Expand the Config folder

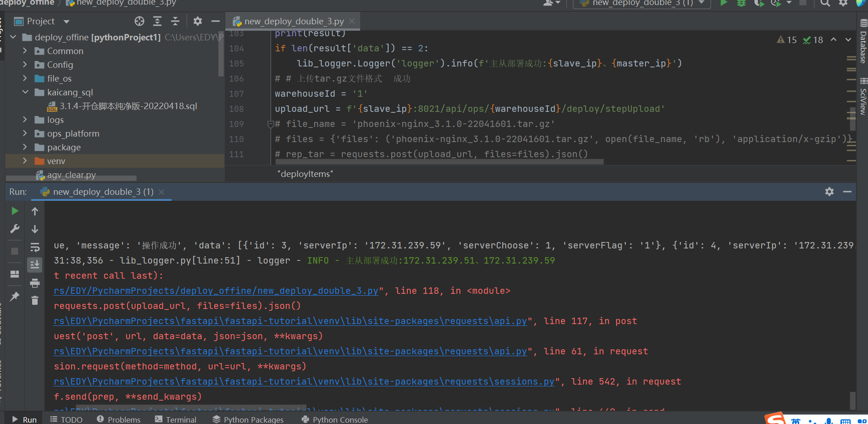pos(25,65)
